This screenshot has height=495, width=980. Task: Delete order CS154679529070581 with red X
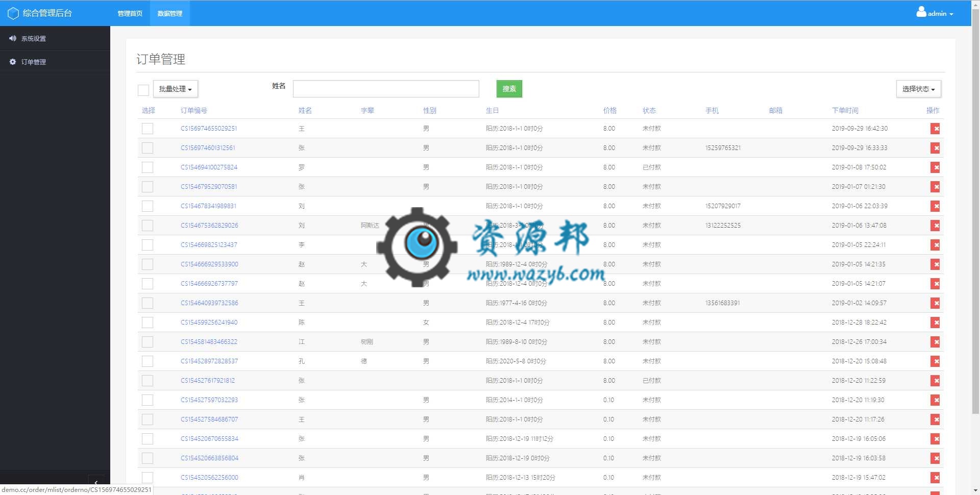(x=935, y=187)
